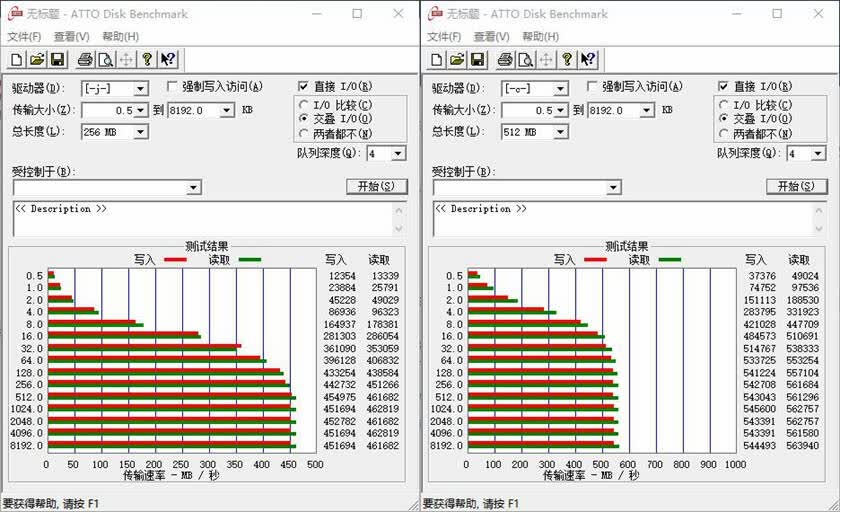Click Save disk icon in right window toolbar
Image resolution: width=841 pixels, height=512 pixels.
click(x=477, y=60)
